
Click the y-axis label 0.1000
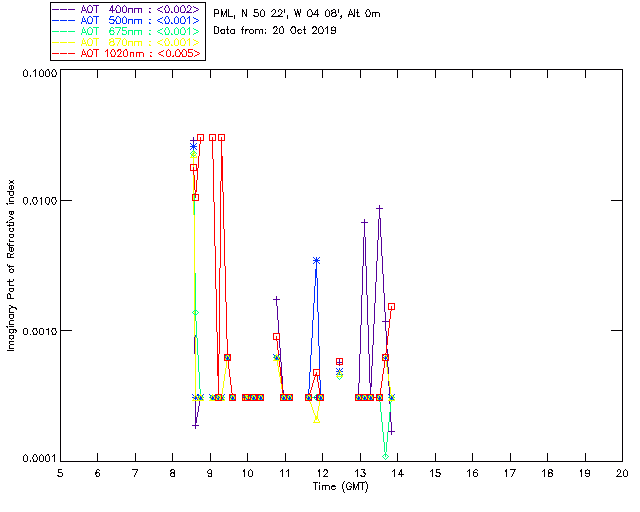(x=39, y=73)
